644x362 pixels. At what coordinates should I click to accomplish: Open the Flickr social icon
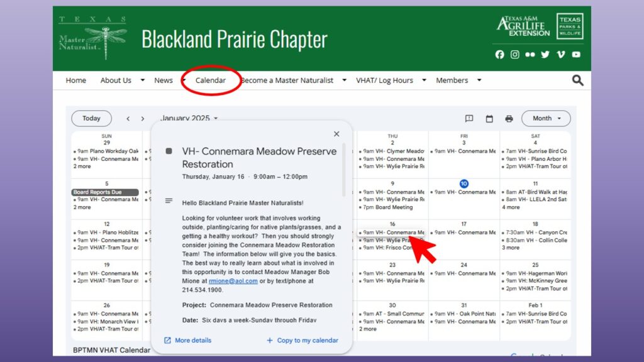[530, 55]
